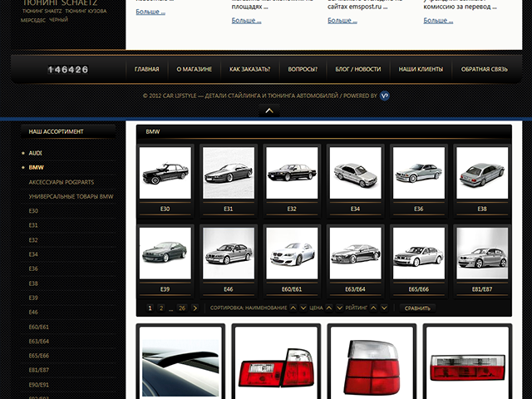The image size is (532, 399).
Task: Sort by rating ascending arrow
Action: (x=373, y=308)
